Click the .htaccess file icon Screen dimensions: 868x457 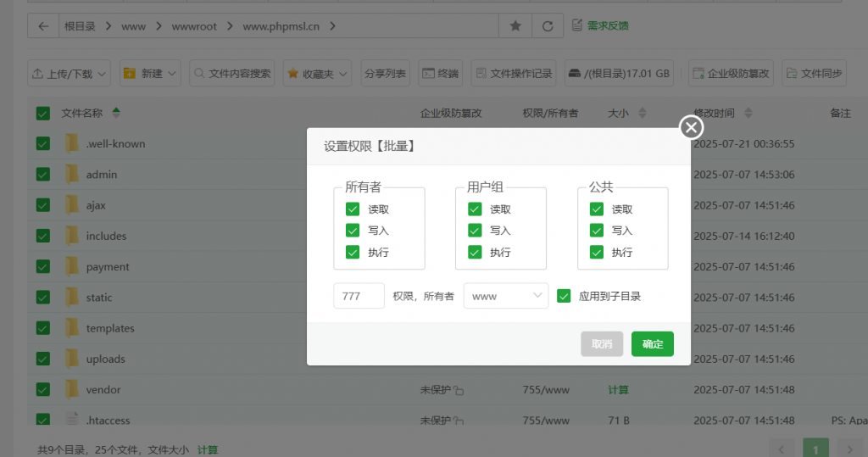click(72, 419)
